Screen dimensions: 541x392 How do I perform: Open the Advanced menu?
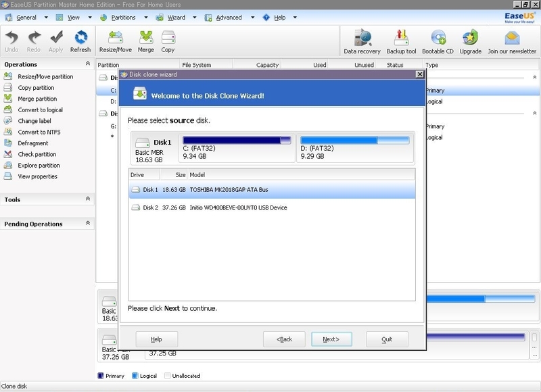click(229, 18)
